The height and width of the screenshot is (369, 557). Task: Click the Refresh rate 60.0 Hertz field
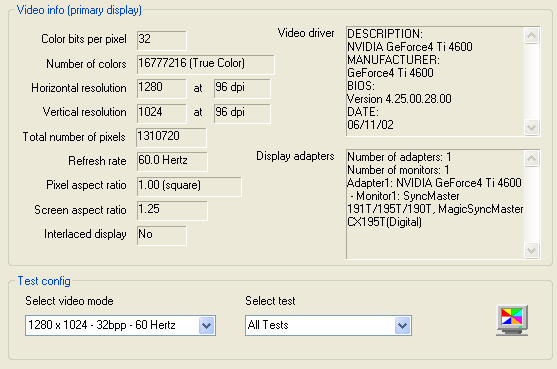pyautogui.click(x=172, y=162)
